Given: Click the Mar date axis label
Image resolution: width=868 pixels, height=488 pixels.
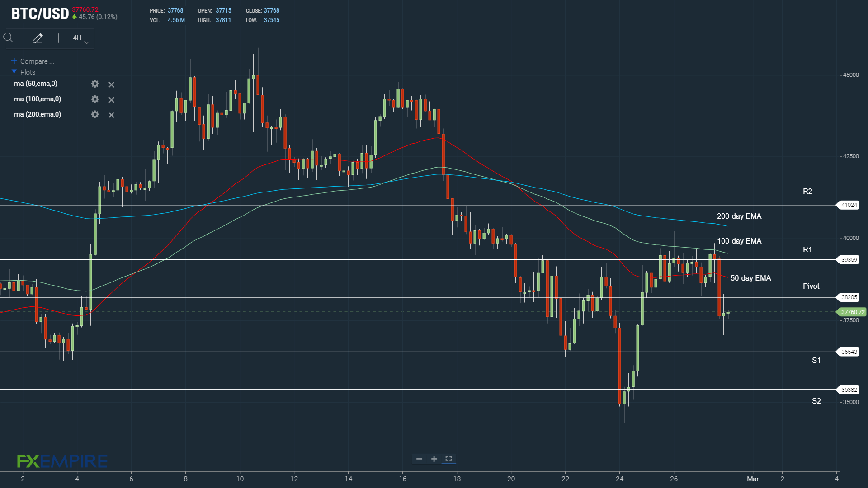Looking at the screenshot, I should point(753,479).
